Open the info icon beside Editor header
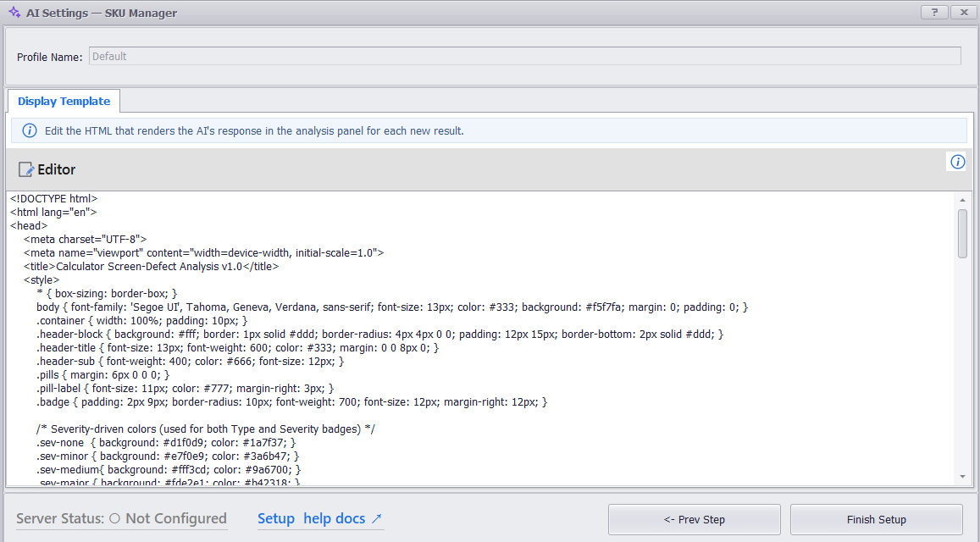Image resolution: width=980 pixels, height=542 pixels. coord(957,162)
